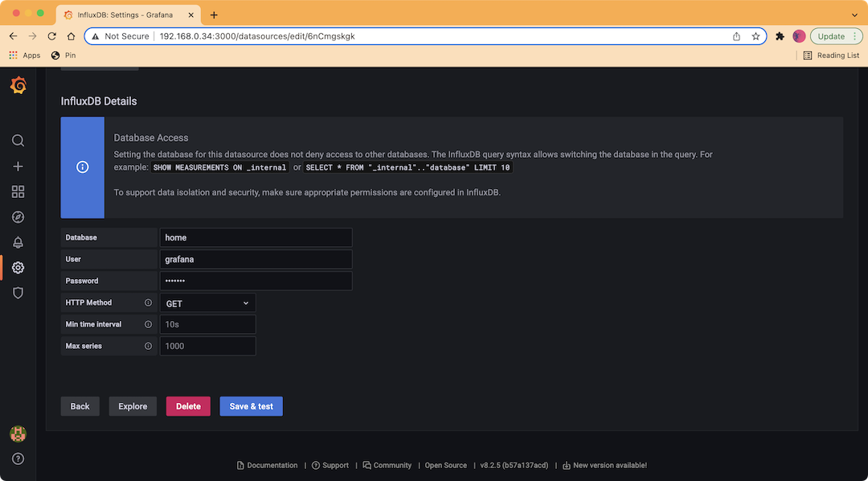
Task: Select the InfluxDB Settings tab
Action: 130,15
